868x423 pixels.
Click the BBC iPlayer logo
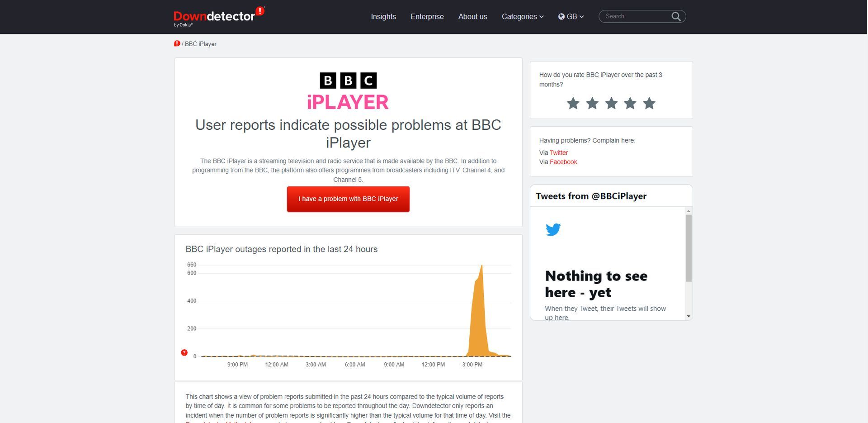pos(348,90)
